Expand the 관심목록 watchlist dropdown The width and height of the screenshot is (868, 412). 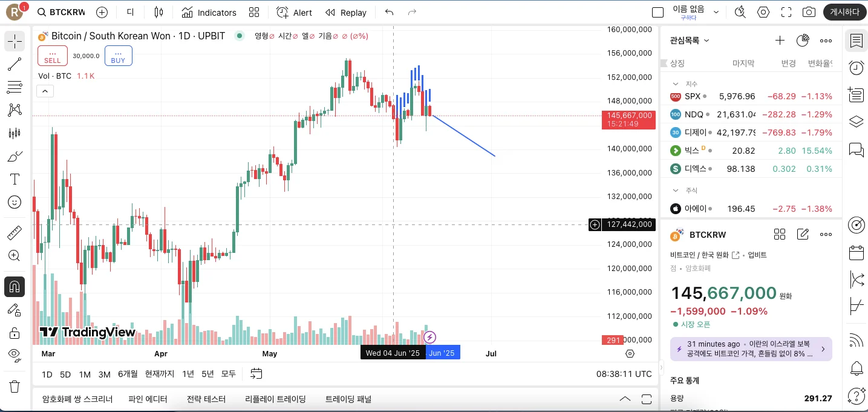point(690,41)
